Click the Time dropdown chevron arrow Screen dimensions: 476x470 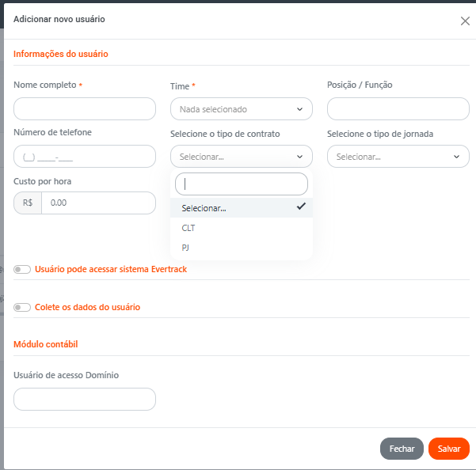[299, 109]
